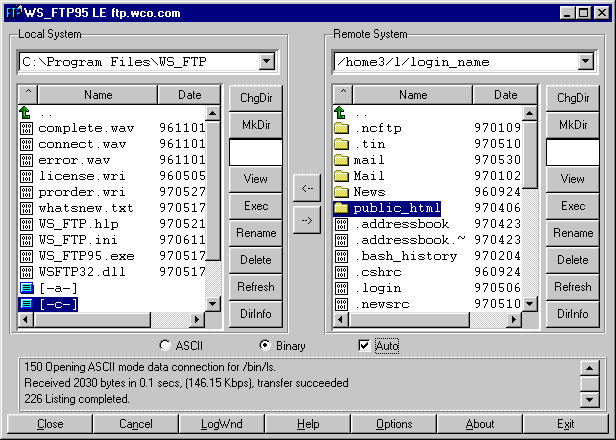Click the remote Delete button
616x440 pixels.
(573, 260)
